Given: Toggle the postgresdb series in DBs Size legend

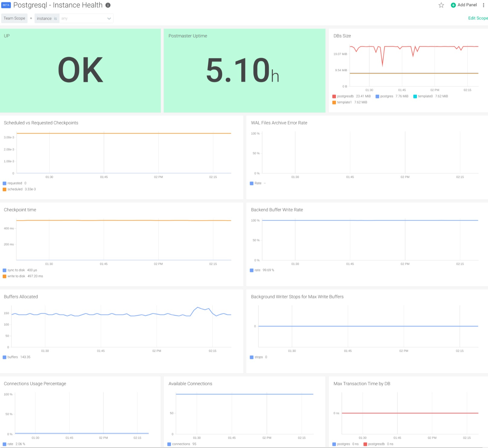Looking at the screenshot, I should [345, 96].
